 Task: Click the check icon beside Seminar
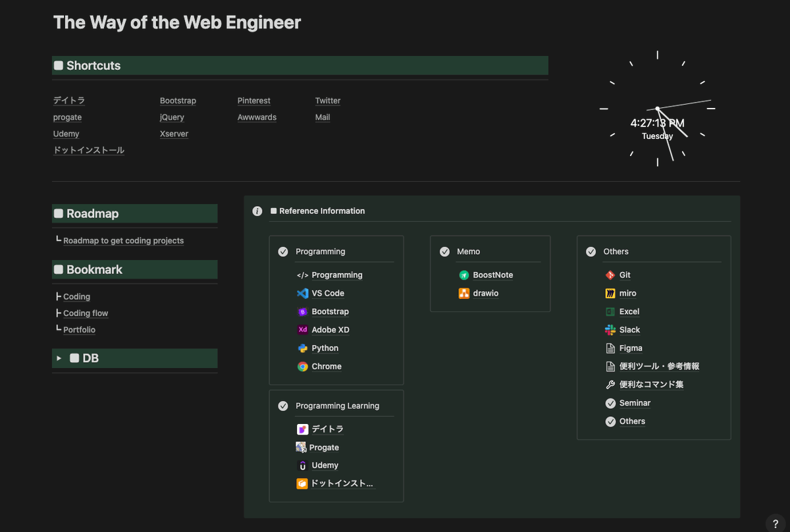tap(610, 404)
